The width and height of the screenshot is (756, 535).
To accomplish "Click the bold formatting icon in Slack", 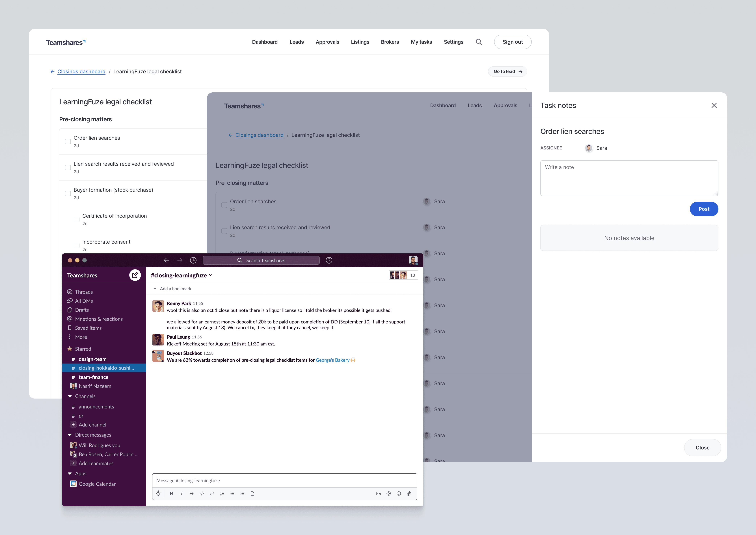I will coord(171,493).
